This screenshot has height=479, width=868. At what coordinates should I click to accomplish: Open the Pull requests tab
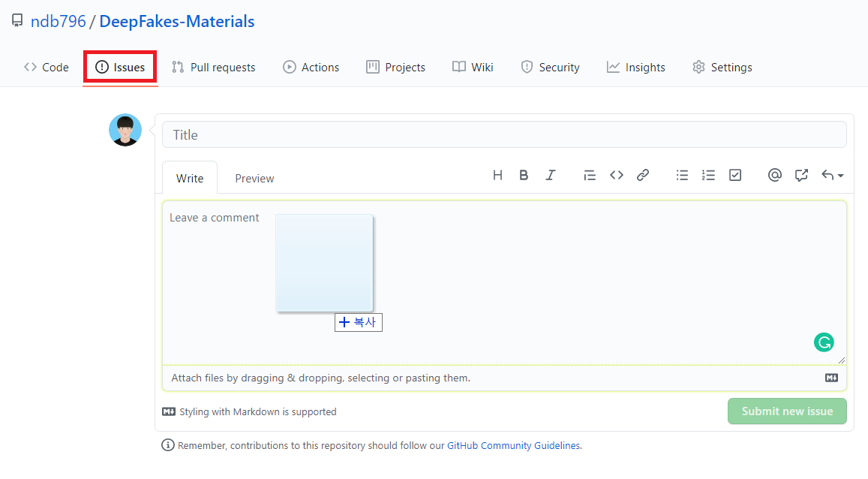[x=214, y=68]
